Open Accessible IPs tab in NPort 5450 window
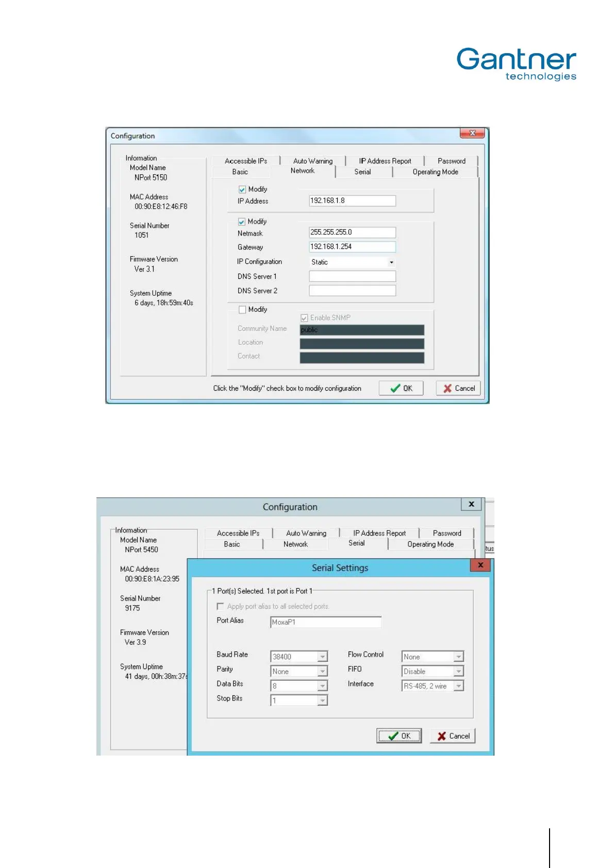The width and height of the screenshot is (614, 868). (238, 533)
